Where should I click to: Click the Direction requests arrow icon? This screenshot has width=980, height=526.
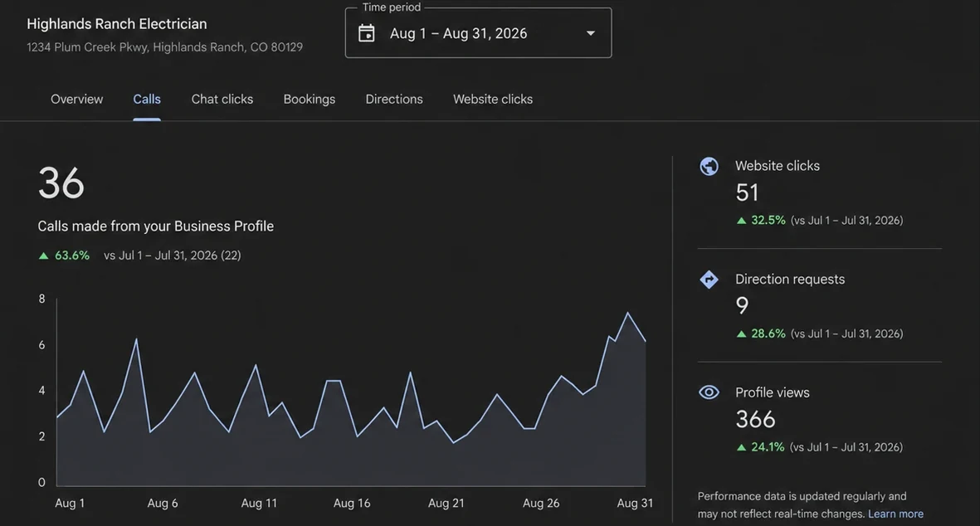709,280
